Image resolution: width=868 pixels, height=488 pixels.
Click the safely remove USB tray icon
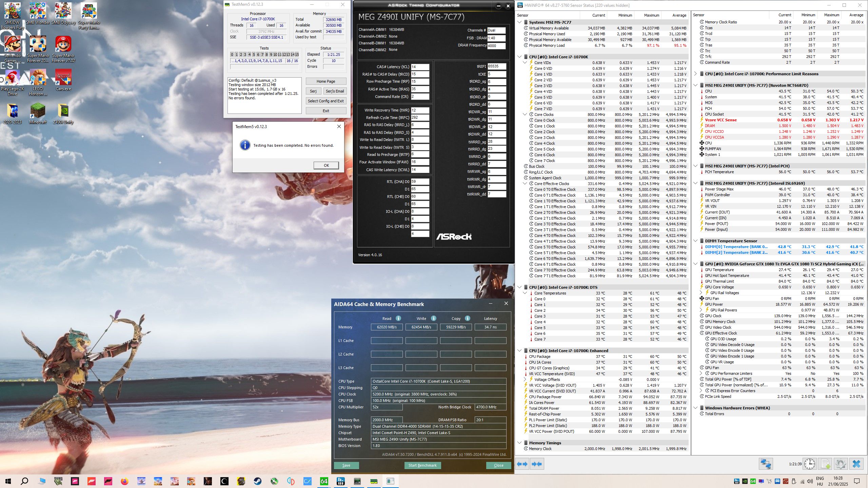794,481
